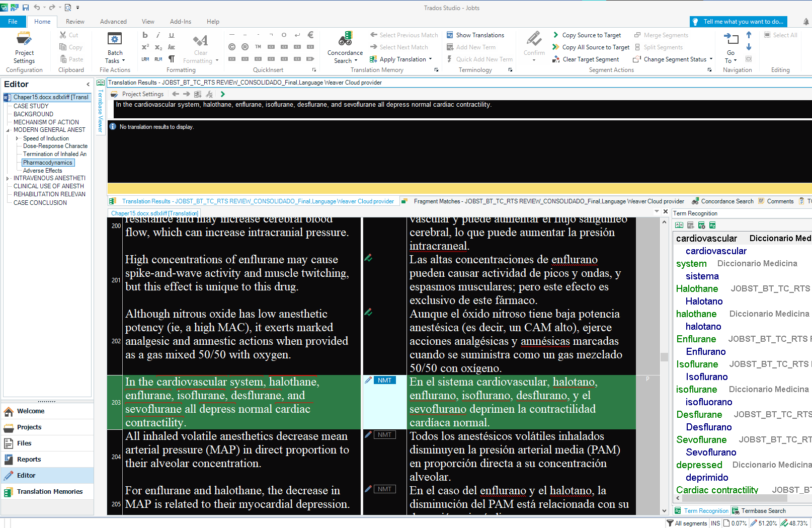
Task: Collapse the Editor navigation panel
Action: [88, 85]
